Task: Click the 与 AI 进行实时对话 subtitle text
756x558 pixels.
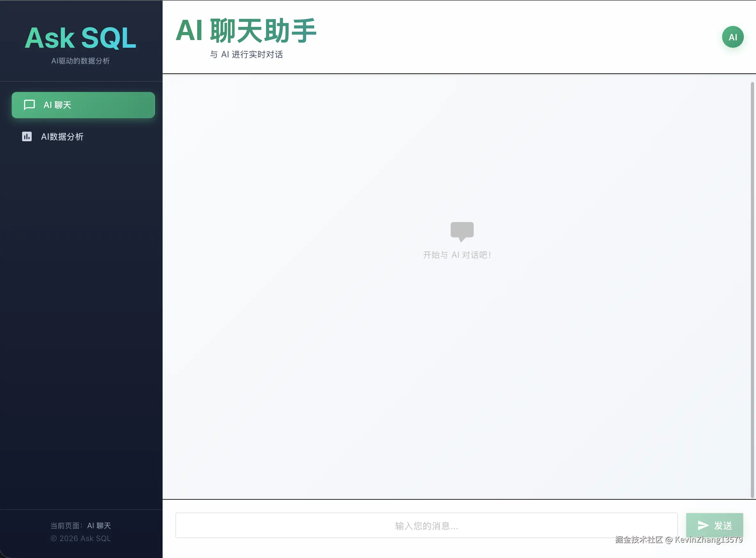Action: tap(247, 54)
